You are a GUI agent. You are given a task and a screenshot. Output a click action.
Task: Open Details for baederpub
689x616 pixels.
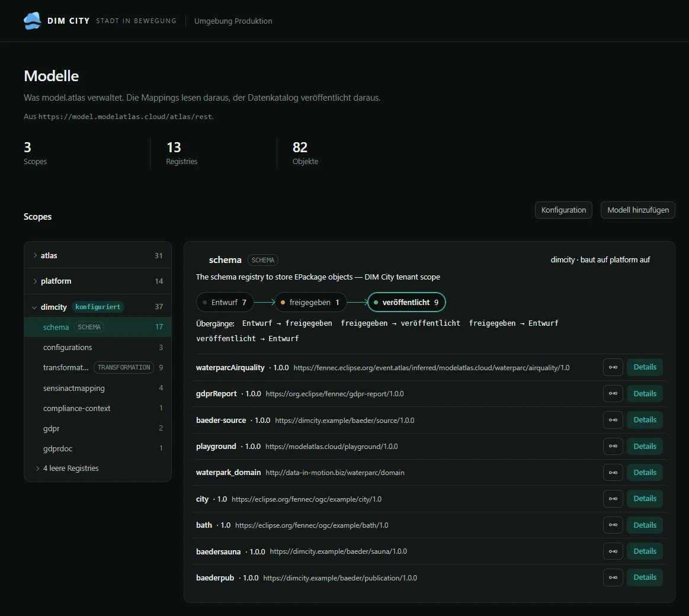(x=645, y=577)
